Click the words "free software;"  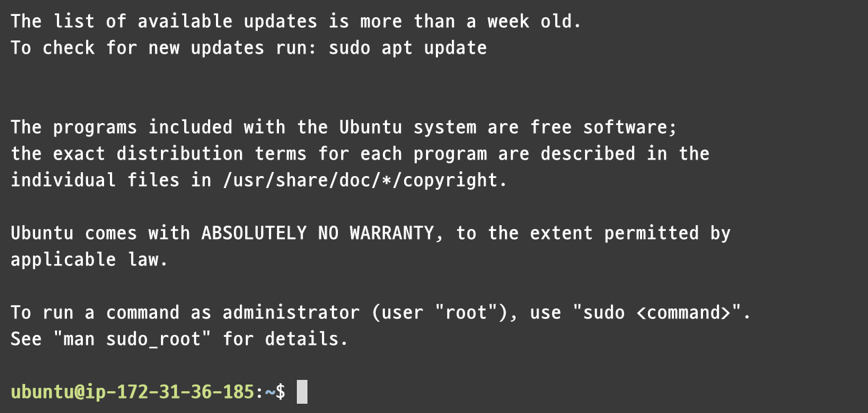[604, 127]
